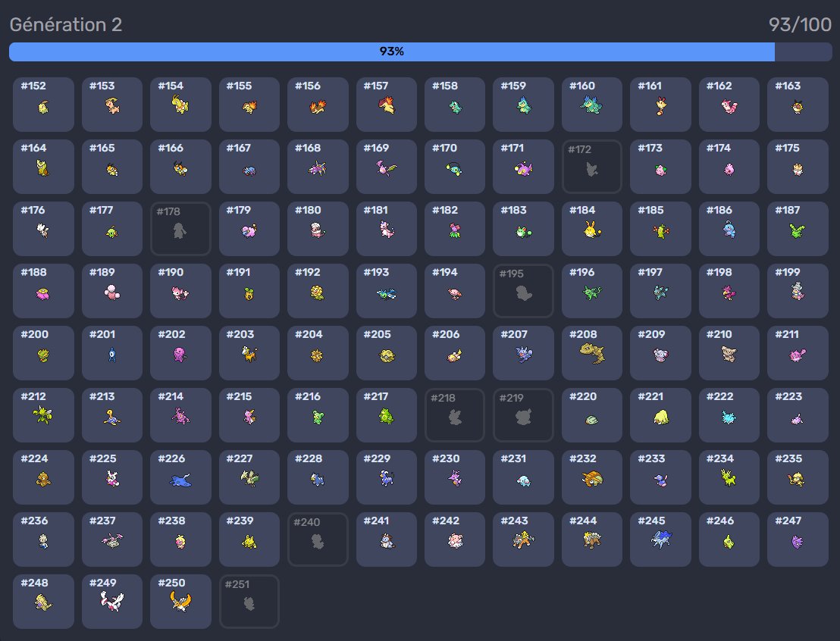Image resolution: width=840 pixels, height=641 pixels.
Task: Select the #208 Steelix card
Action: 592,353
